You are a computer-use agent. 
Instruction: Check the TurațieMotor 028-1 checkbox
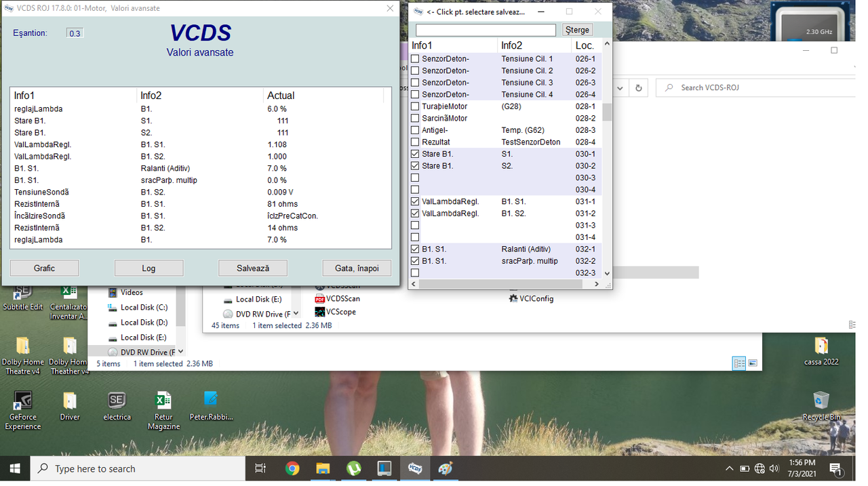415,106
